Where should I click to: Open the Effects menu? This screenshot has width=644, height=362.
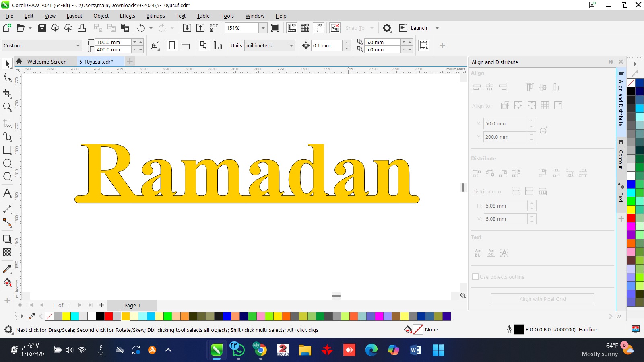pos(127,16)
